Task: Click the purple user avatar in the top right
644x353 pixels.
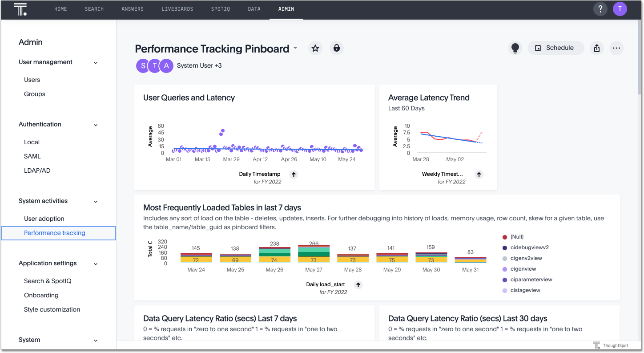Action: click(x=620, y=8)
